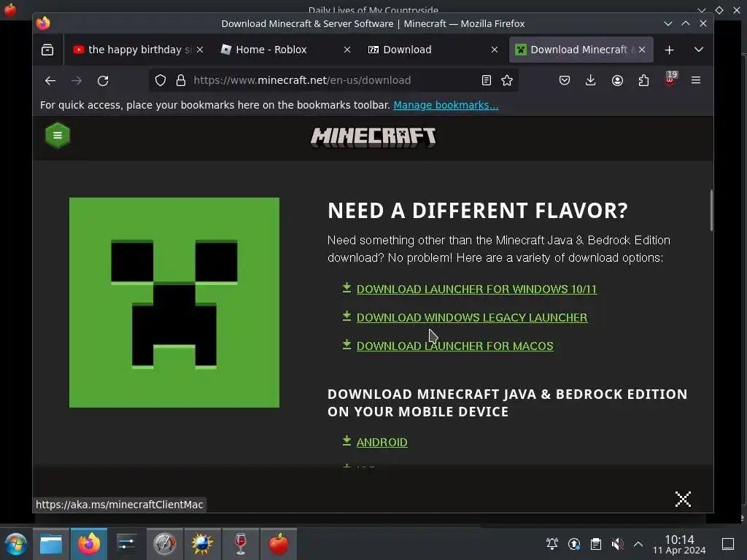This screenshot has width=747, height=560.
Task: Open system settings sliders taskbar icon
Action: (126, 544)
